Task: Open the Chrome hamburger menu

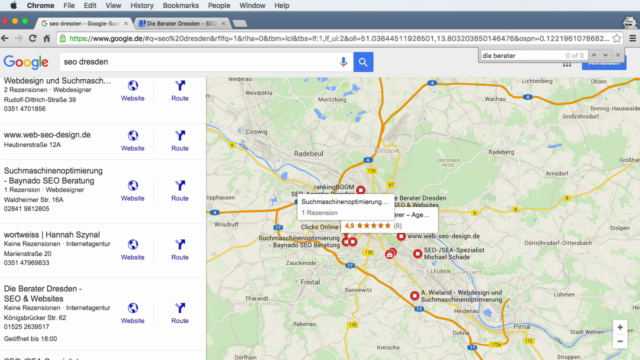Action: click(x=633, y=38)
